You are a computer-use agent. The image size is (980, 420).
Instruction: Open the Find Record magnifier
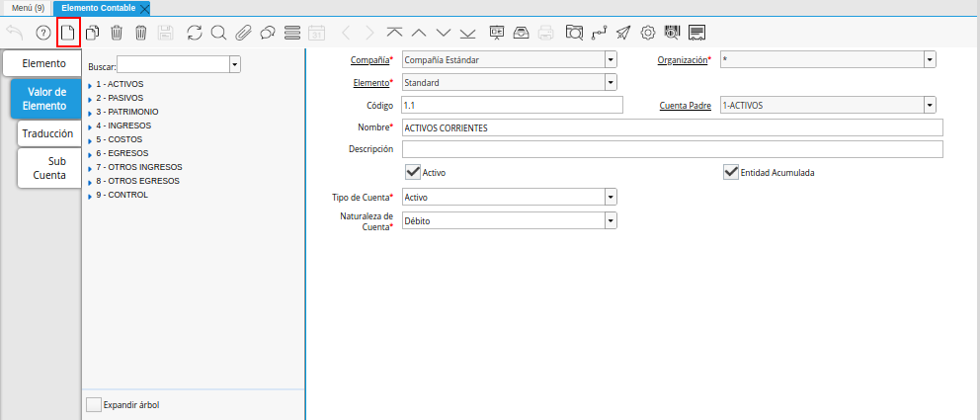pos(218,33)
